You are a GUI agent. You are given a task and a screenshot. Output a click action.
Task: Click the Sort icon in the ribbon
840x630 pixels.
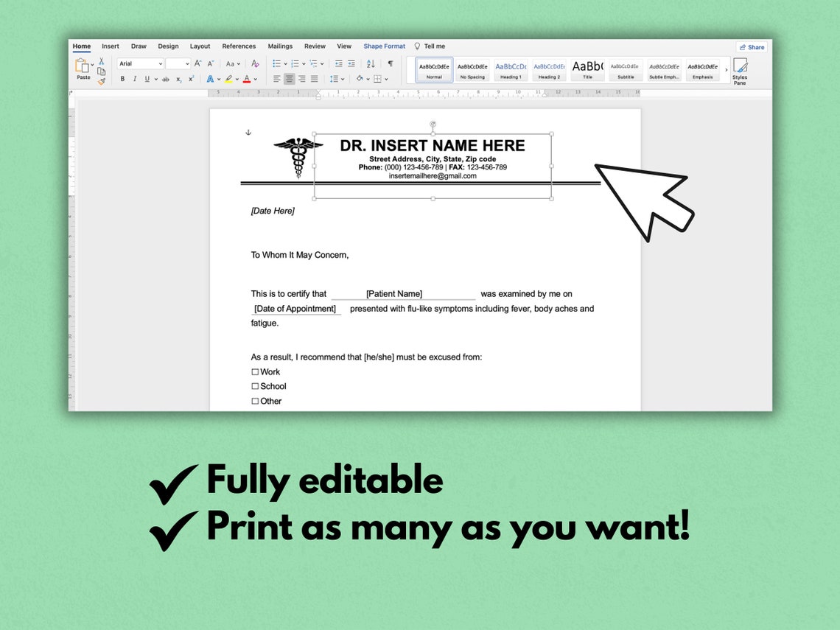[x=370, y=65]
